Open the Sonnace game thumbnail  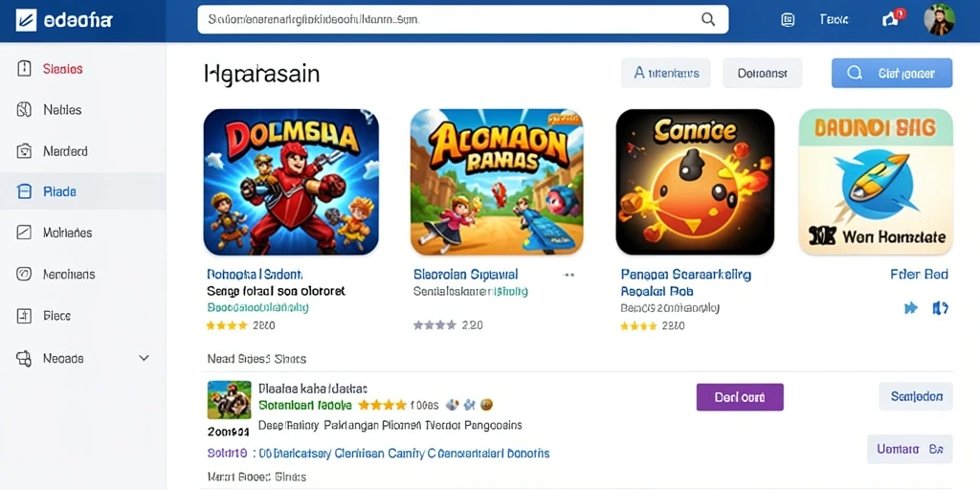click(695, 182)
